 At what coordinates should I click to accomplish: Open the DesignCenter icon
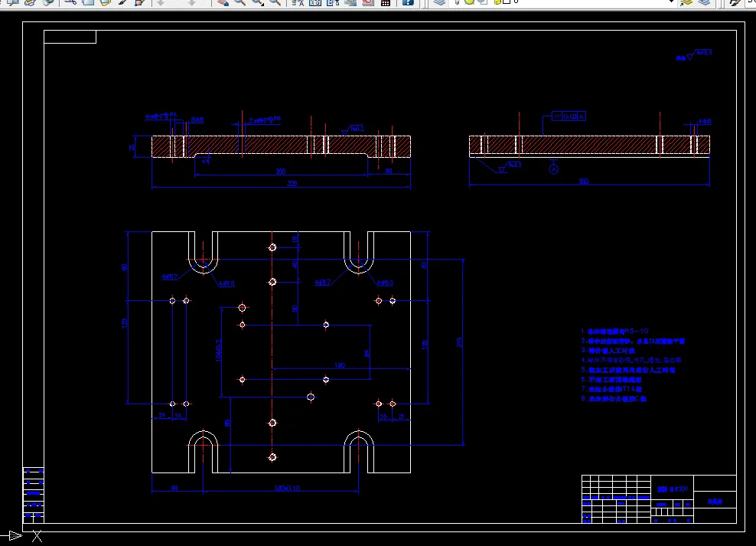315,2
